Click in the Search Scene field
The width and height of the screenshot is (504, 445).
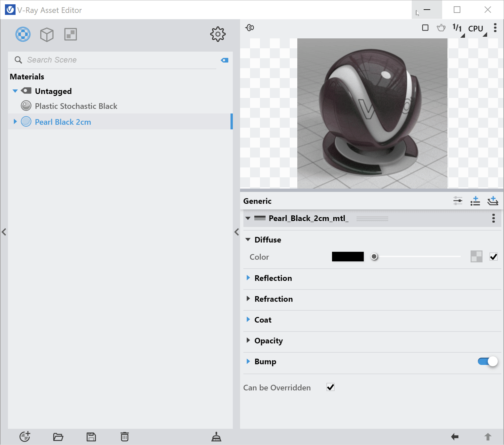[x=112, y=60]
